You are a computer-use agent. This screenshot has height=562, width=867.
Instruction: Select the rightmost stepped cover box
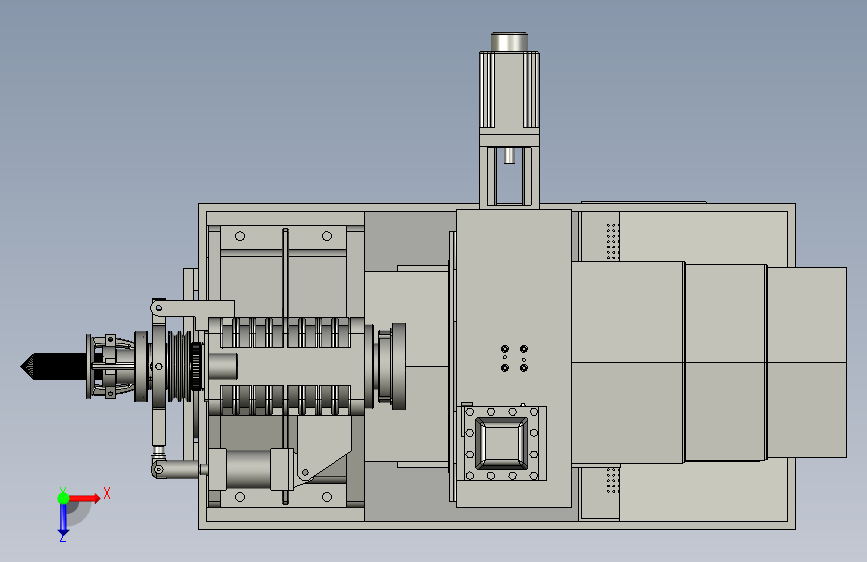[807, 362]
